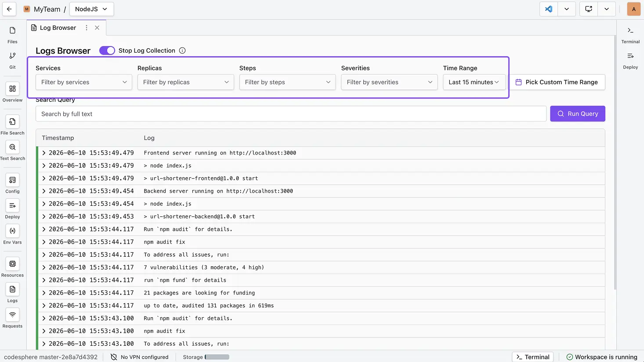This screenshot has width=644, height=362.
Task: Open Terminal in the right sidebar
Action: click(630, 35)
